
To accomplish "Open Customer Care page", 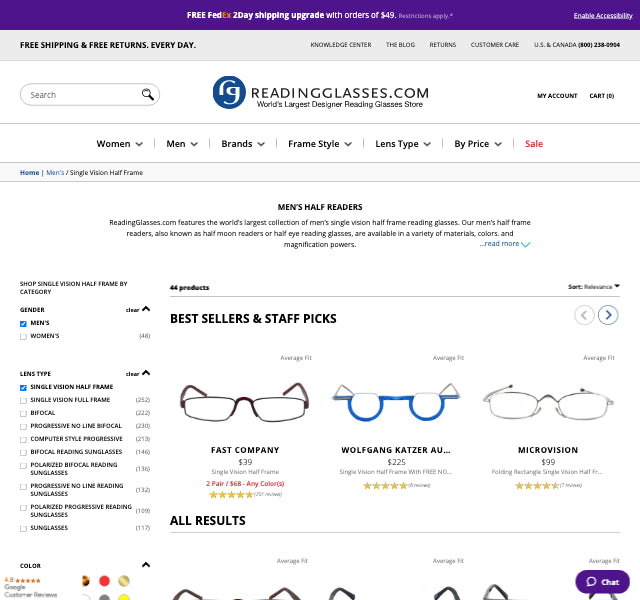I will (495, 44).
